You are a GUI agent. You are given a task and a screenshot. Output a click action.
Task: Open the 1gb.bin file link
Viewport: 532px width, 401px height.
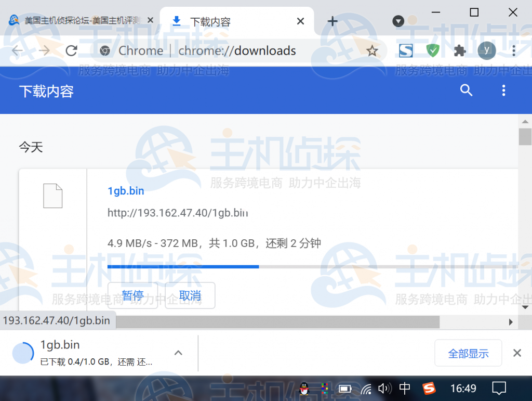(x=126, y=191)
